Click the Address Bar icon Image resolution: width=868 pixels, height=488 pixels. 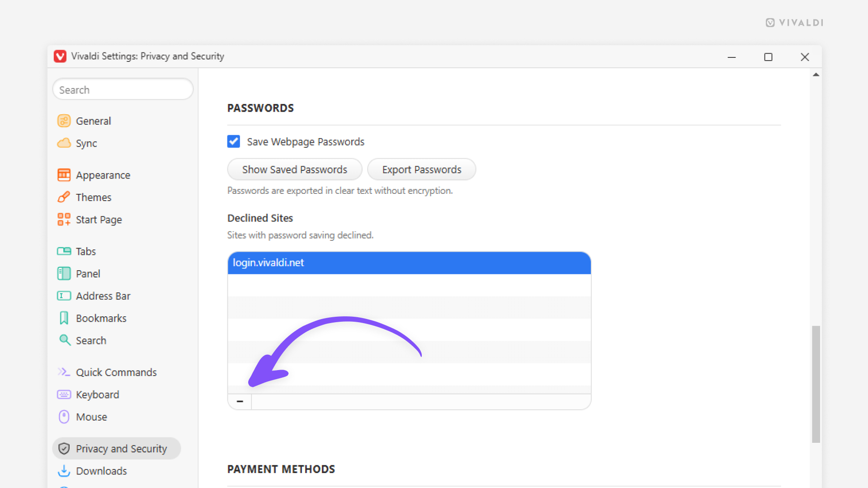tap(64, 296)
